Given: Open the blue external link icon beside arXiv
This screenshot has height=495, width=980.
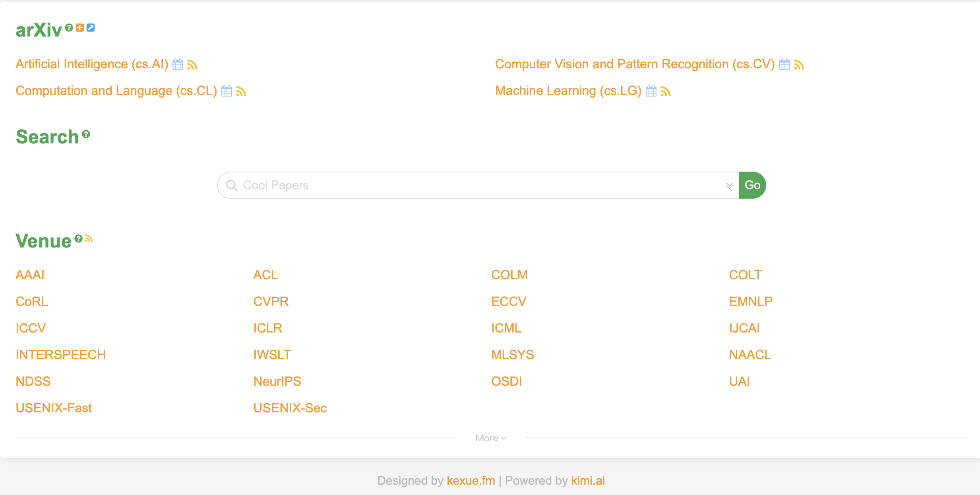Looking at the screenshot, I should click(91, 27).
